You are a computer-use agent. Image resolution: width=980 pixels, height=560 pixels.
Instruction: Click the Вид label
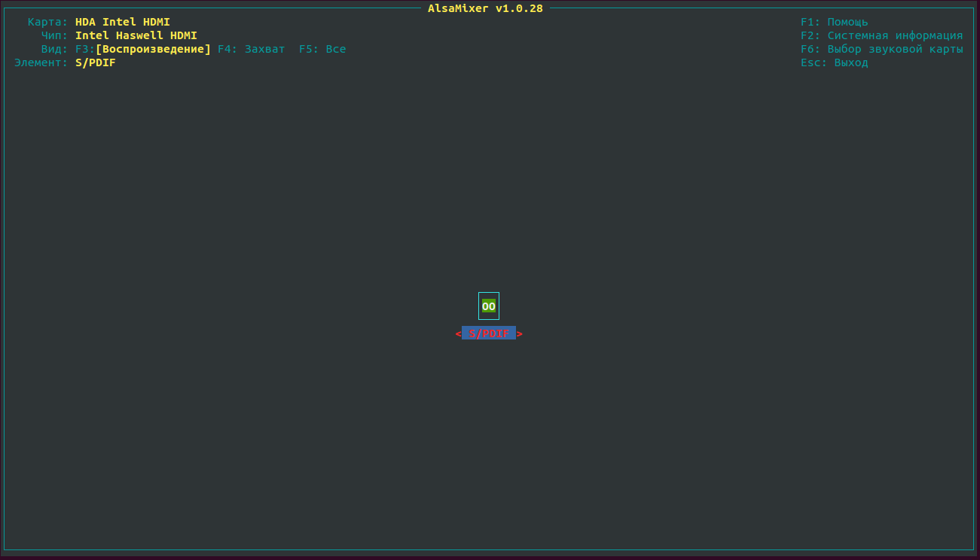coord(55,49)
